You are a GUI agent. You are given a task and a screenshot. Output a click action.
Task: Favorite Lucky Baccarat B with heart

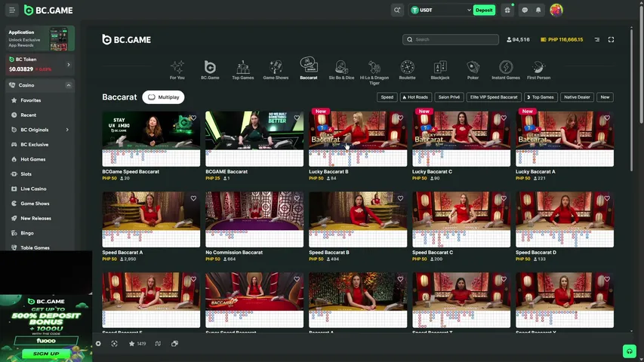point(400,118)
